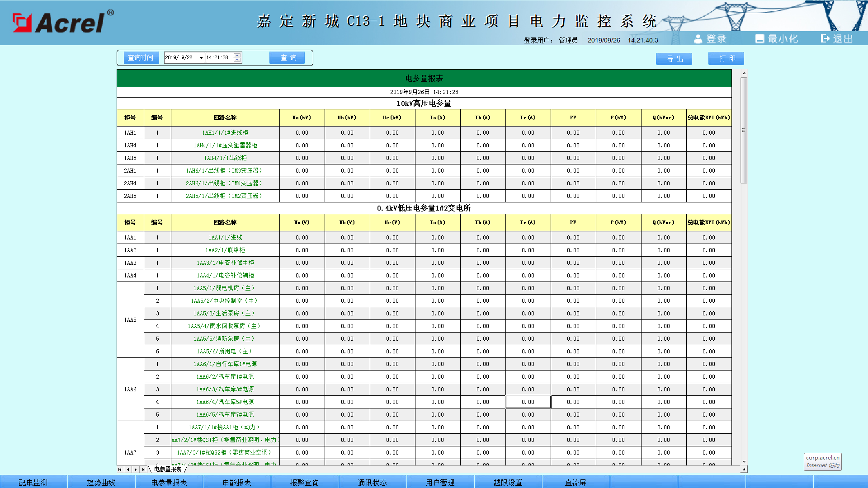The height and width of the screenshot is (488, 868).
Task: Open 报警查询 in bottom navigation
Action: [x=304, y=482]
